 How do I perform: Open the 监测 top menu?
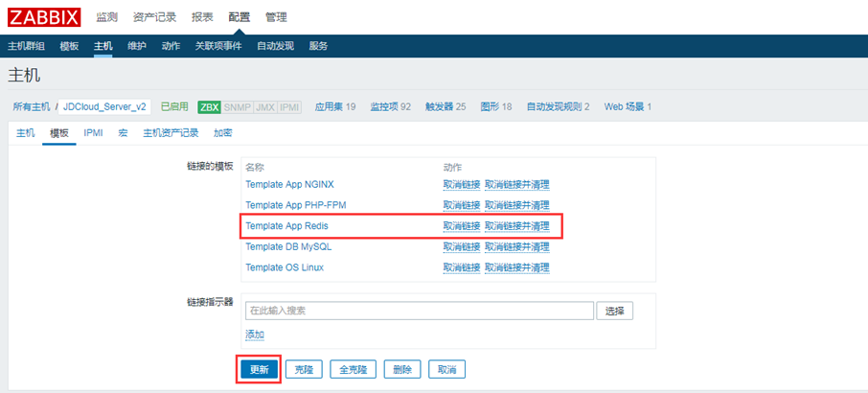[x=107, y=17]
